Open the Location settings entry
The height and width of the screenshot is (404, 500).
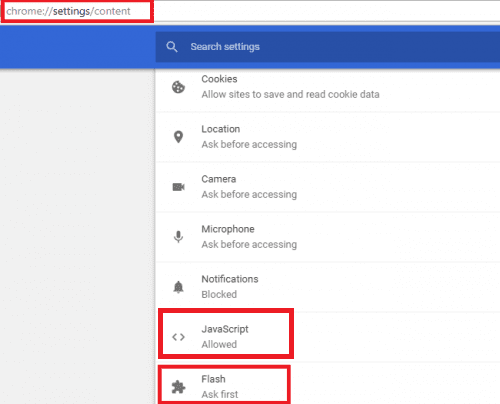328,137
